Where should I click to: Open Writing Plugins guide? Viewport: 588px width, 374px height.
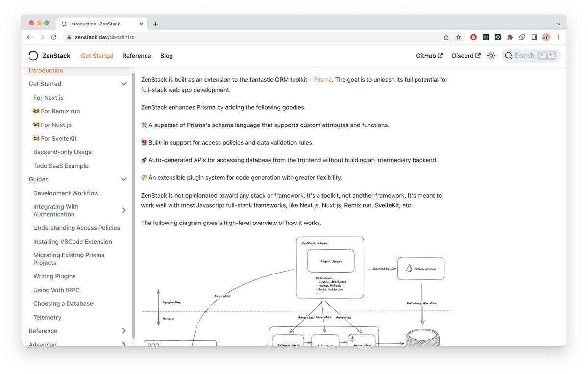pos(54,276)
